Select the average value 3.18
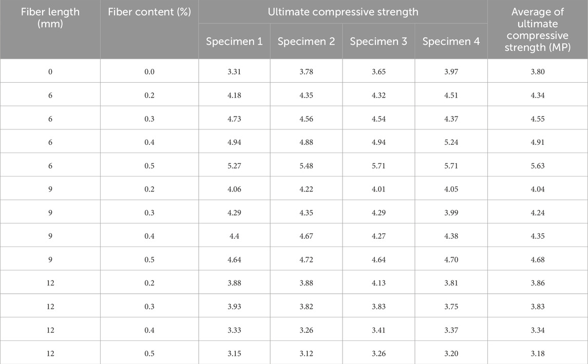The height and width of the screenshot is (364, 588). [x=537, y=354]
